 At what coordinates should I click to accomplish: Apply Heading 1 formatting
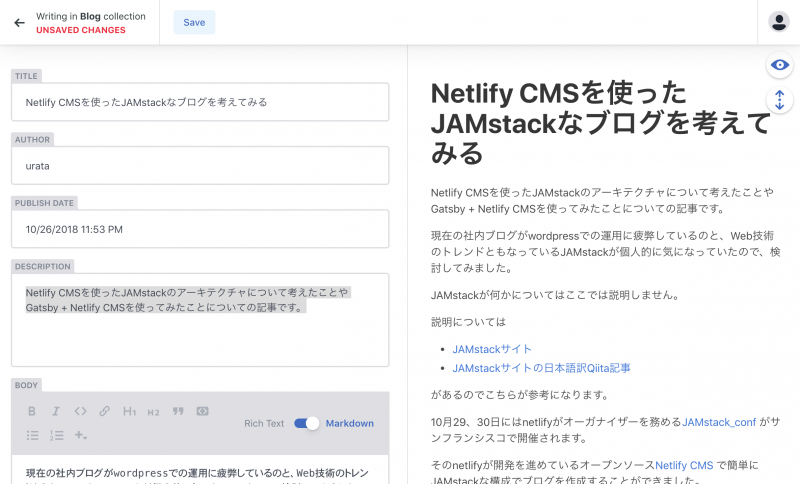129,411
